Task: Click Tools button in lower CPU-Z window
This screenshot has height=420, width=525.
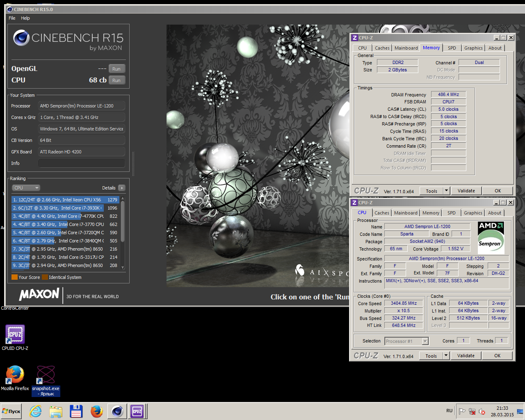Action: pyautogui.click(x=431, y=356)
